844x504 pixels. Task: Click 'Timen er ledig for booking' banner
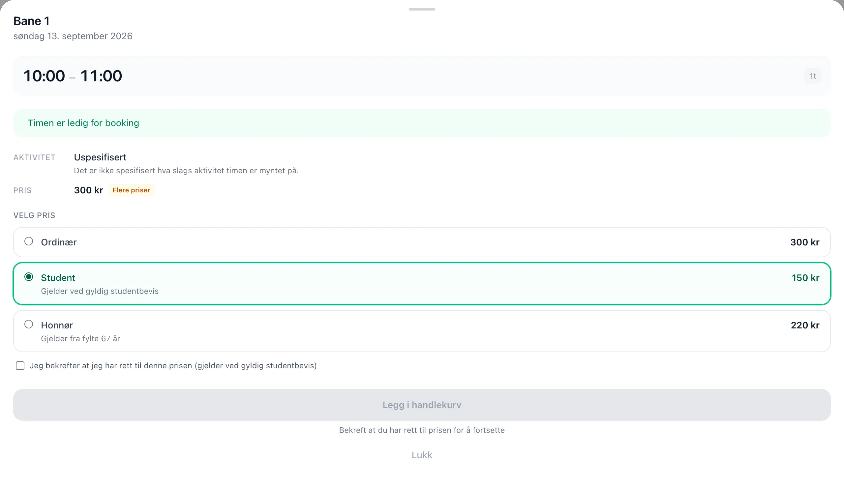click(422, 123)
